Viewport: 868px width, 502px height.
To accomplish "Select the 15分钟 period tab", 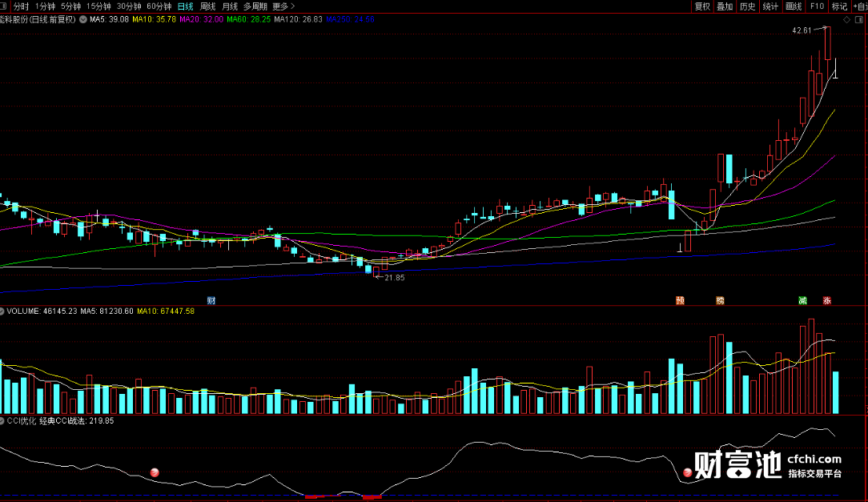I will [98, 6].
